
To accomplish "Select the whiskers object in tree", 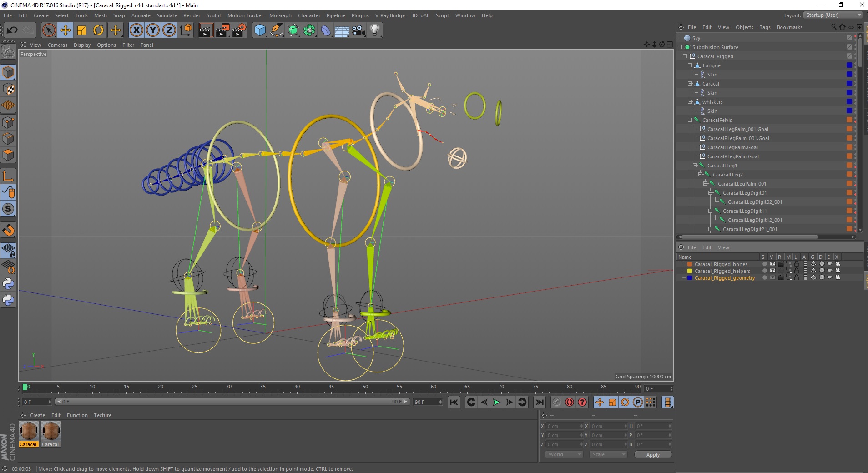I will [712, 102].
